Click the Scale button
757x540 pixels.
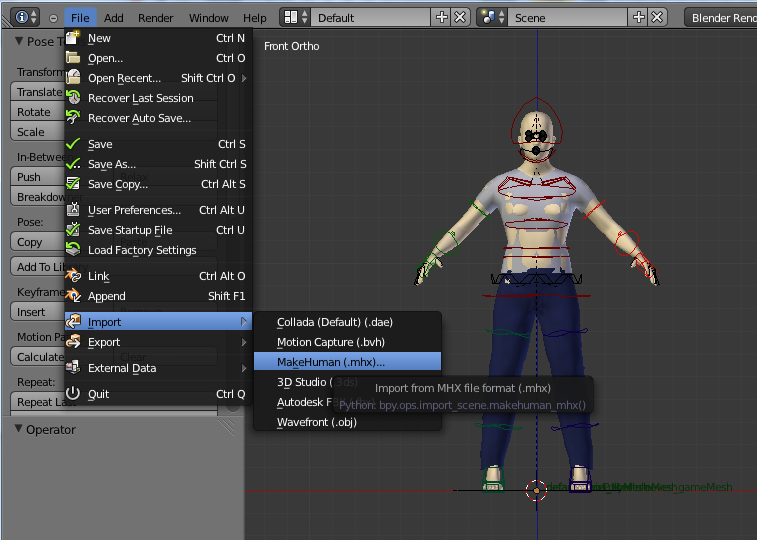[38, 132]
